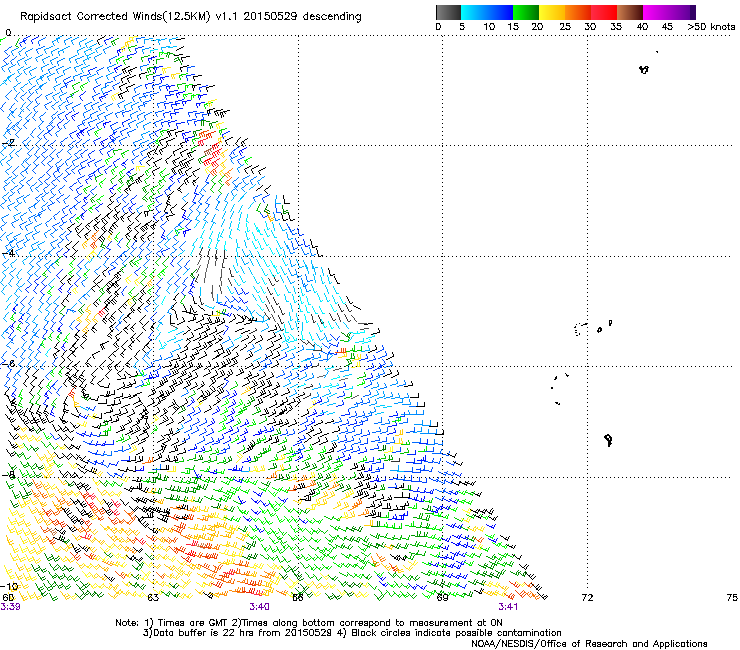The height and width of the screenshot is (650, 740).
Task: Click the '>50 knots' legend label
Action: tap(711, 26)
